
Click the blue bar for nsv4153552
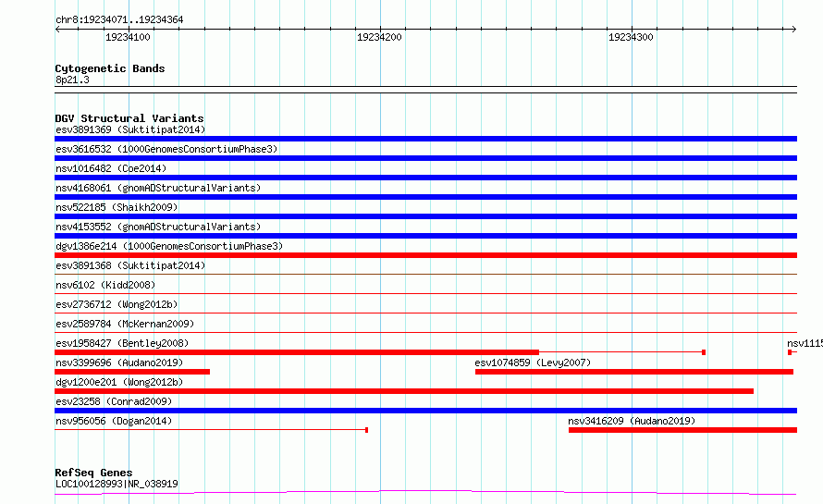tap(425, 236)
